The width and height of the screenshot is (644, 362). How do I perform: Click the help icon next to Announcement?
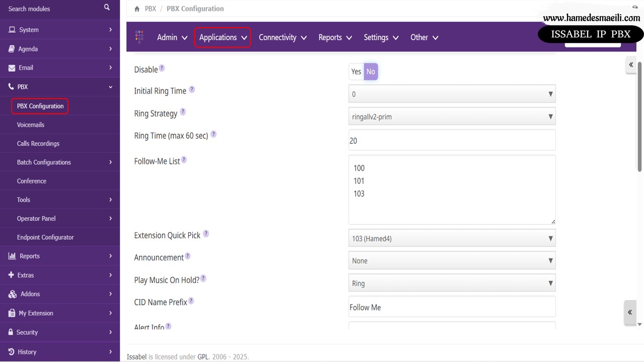click(x=188, y=256)
